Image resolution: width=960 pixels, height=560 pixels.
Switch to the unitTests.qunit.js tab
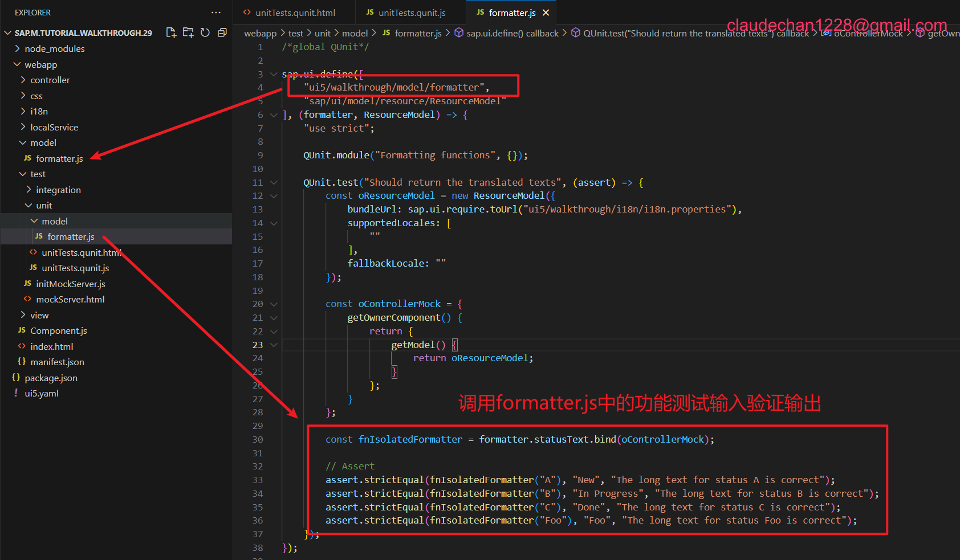412,13
